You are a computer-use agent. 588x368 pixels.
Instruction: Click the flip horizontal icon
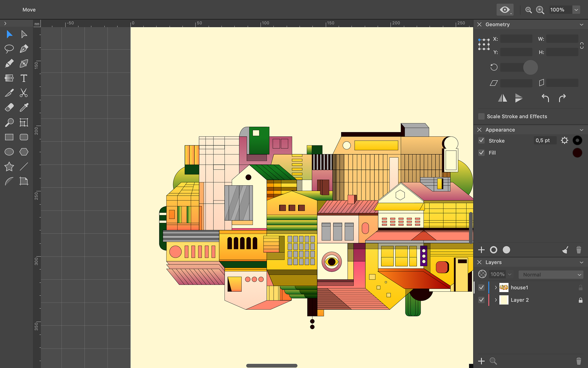pyautogui.click(x=503, y=98)
